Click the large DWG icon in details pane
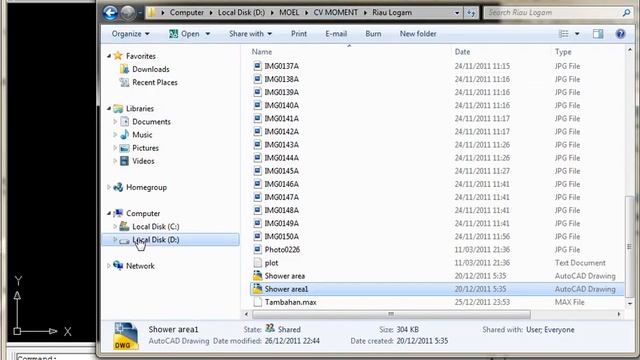The width and height of the screenshot is (640, 360). click(126, 336)
